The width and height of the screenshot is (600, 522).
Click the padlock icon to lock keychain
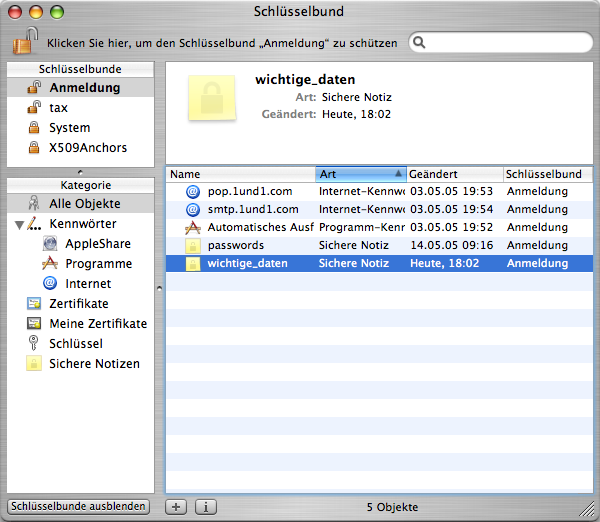point(22,43)
